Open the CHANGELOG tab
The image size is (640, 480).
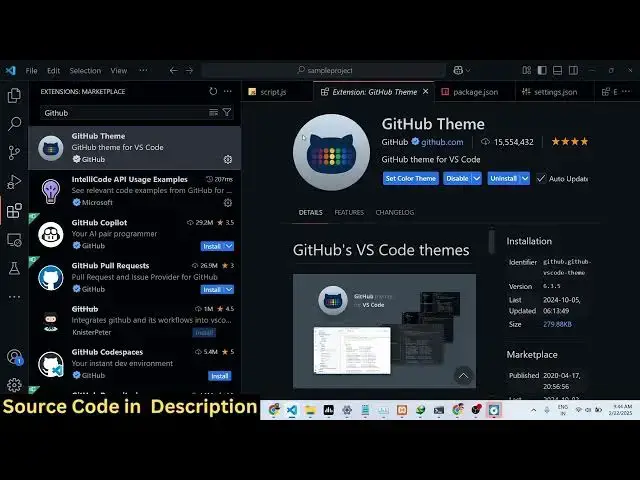click(395, 212)
